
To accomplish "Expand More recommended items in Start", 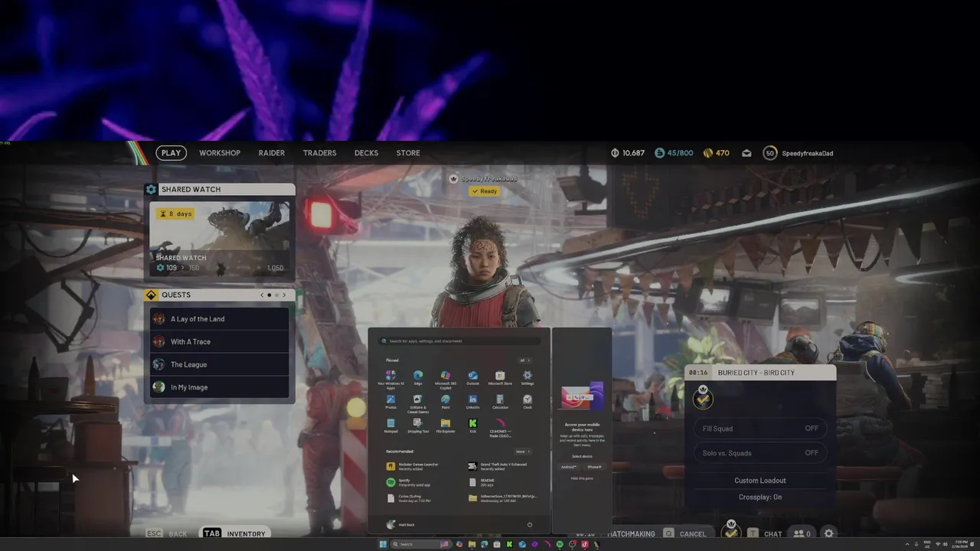I will (523, 452).
